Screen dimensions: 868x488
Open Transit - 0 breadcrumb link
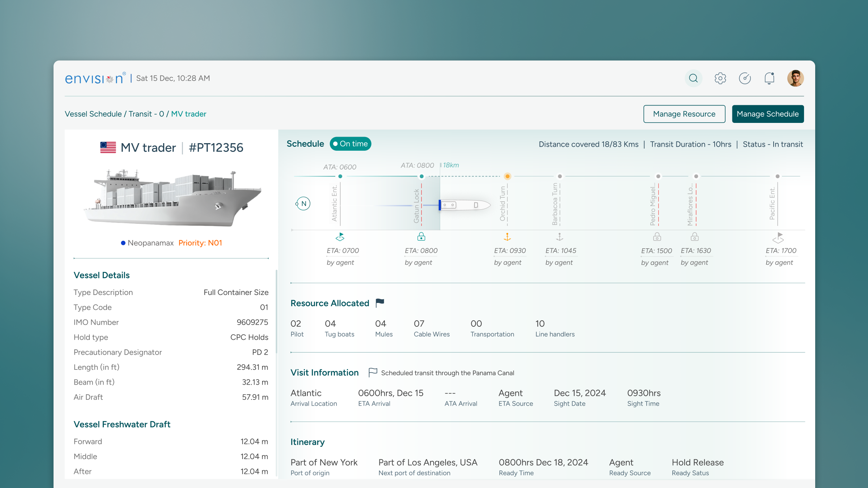pos(146,114)
